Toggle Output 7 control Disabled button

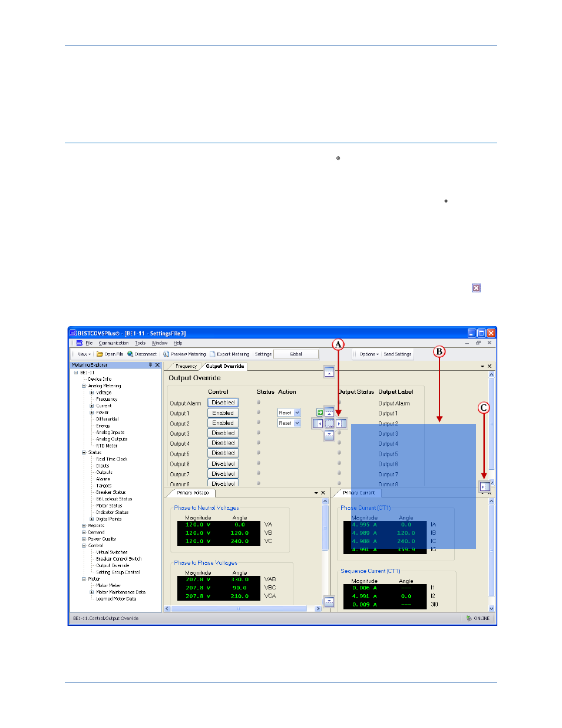coord(223,474)
